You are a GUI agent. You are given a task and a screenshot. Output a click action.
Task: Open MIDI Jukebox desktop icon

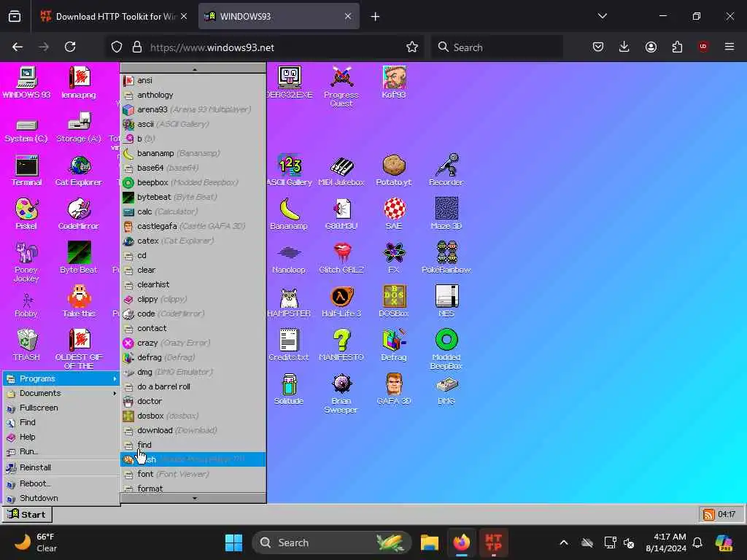click(341, 171)
